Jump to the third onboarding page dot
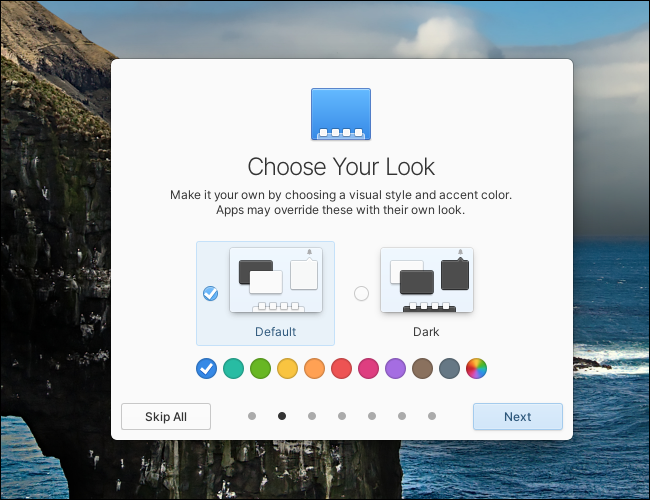The image size is (650, 500). 312,416
